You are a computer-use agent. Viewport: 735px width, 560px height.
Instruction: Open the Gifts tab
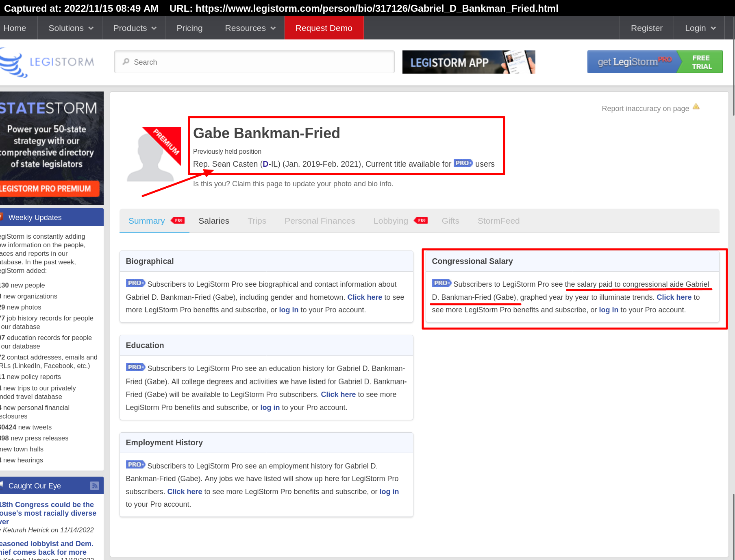[x=450, y=221]
